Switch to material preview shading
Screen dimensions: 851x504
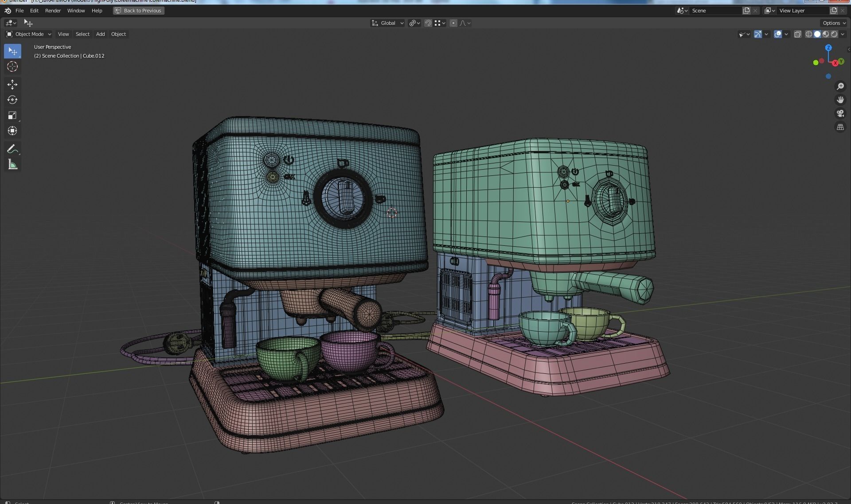(x=825, y=34)
